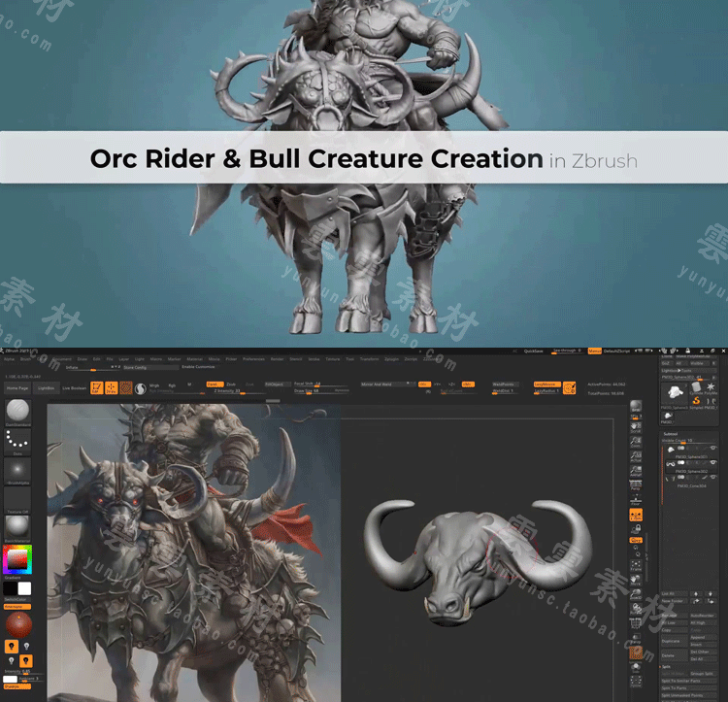Image resolution: width=728 pixels, height=702 pixels.
Task: Open the Brush menu
Action: point(25,359)
